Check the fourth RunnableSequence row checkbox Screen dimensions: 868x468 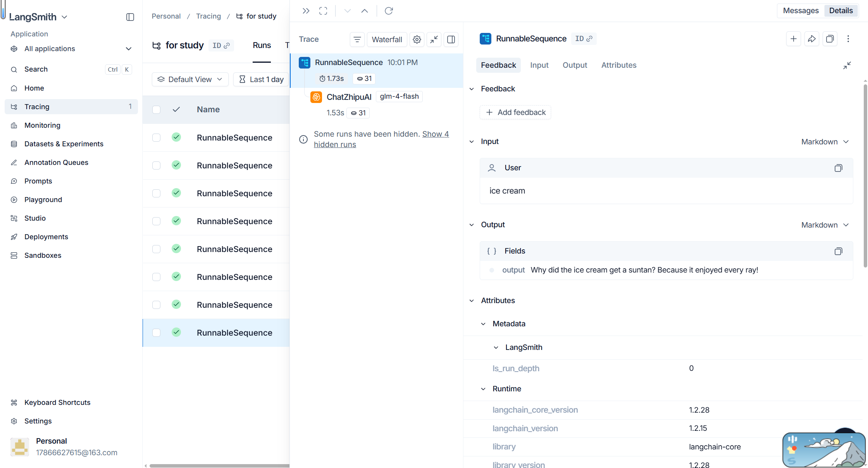pyautogui.click(x=157, y=221)
